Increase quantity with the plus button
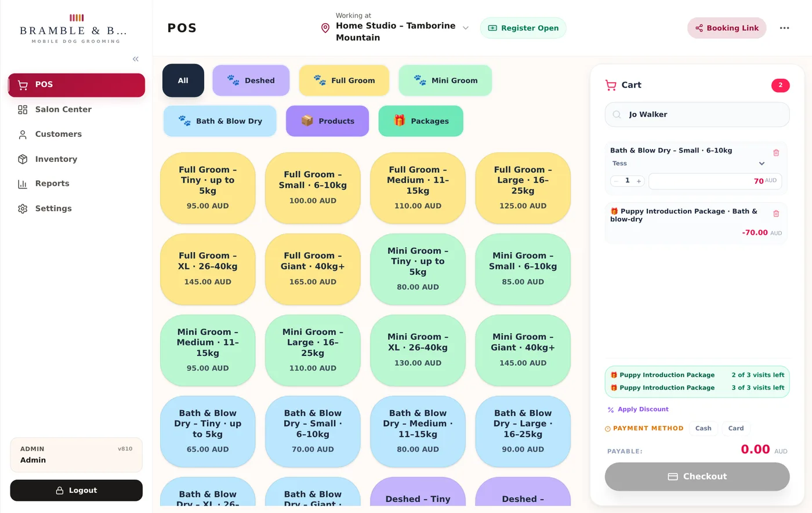This screenshot has height=513, width=812. (639, 181)
